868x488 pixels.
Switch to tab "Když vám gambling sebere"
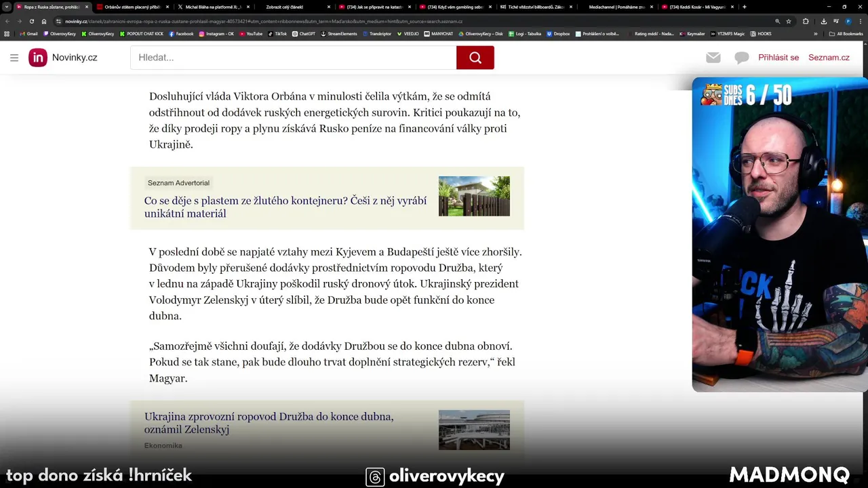[x=454, y=7]
